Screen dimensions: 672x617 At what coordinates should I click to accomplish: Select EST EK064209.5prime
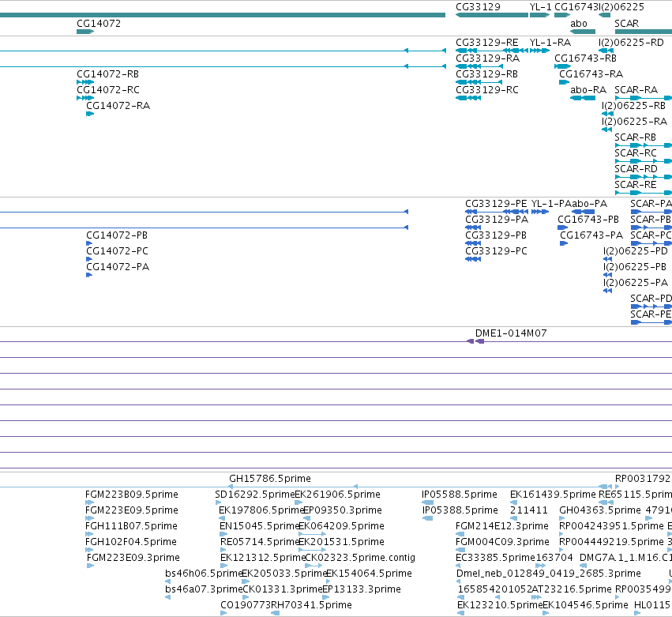(x=313, y=534)
